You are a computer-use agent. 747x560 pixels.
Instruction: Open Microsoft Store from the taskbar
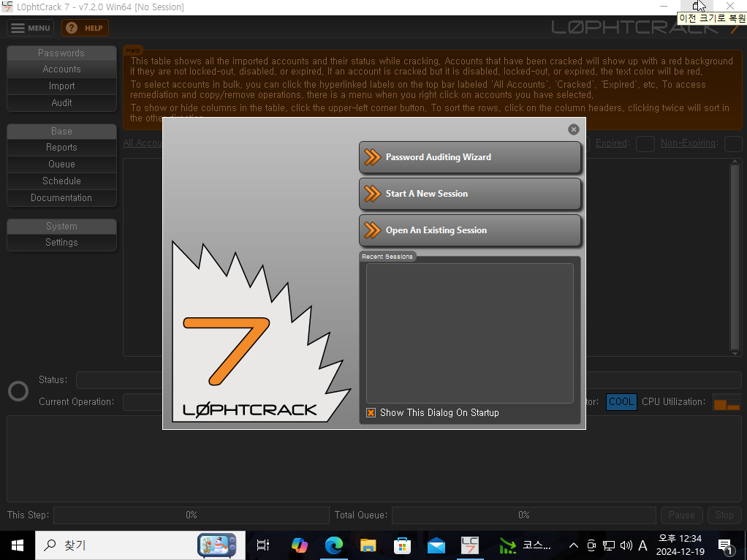(x=402, y=545)
